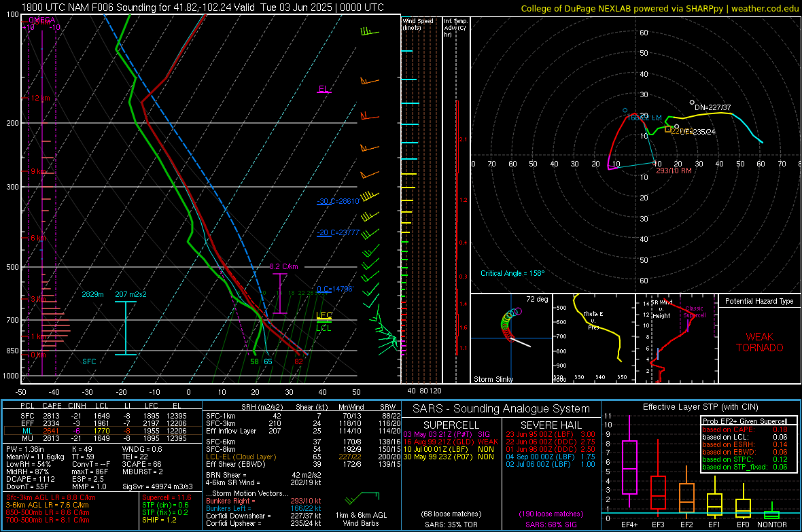Click the yellow LFC level label

324,315
